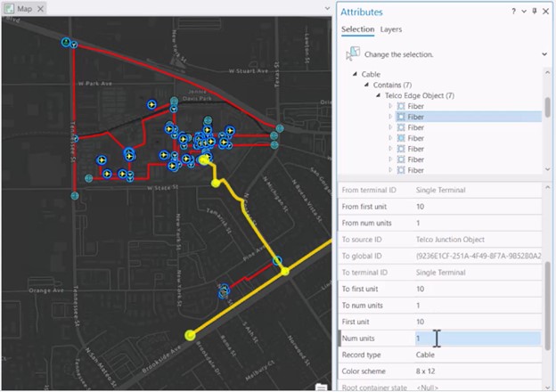
Task: Click the Num units value field
Action: tap(476, 339)
